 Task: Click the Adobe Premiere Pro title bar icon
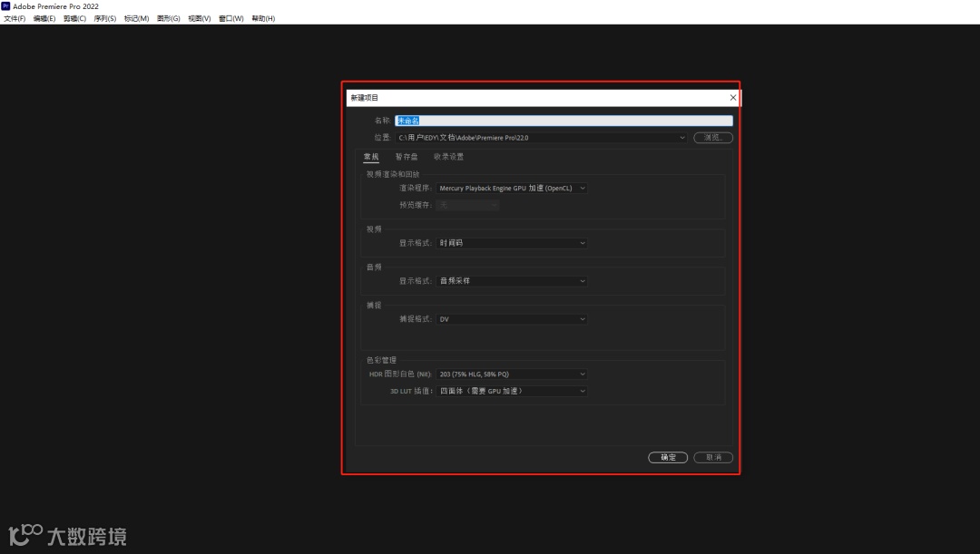coord(5,6)
